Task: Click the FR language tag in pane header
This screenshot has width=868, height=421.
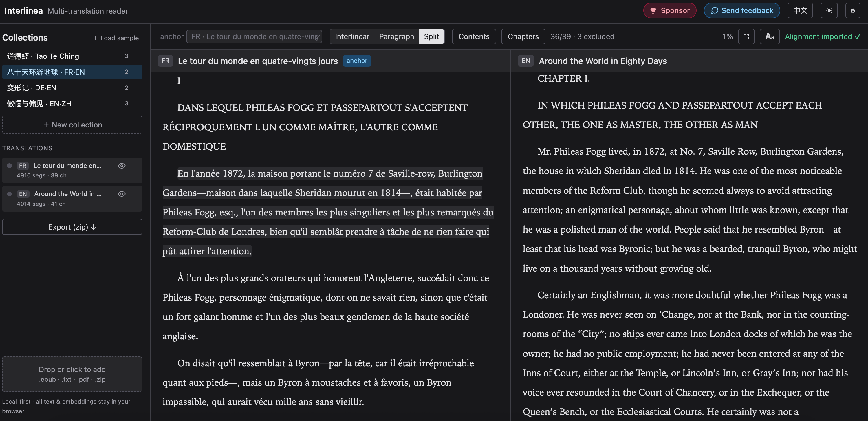Action: pyautogui.click(x=165, y=61)
